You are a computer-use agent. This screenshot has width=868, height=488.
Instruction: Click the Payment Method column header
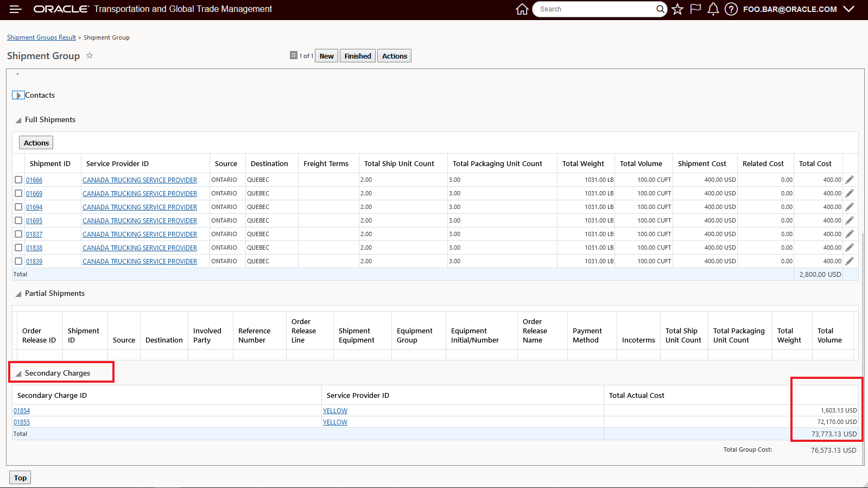(587, 335)
